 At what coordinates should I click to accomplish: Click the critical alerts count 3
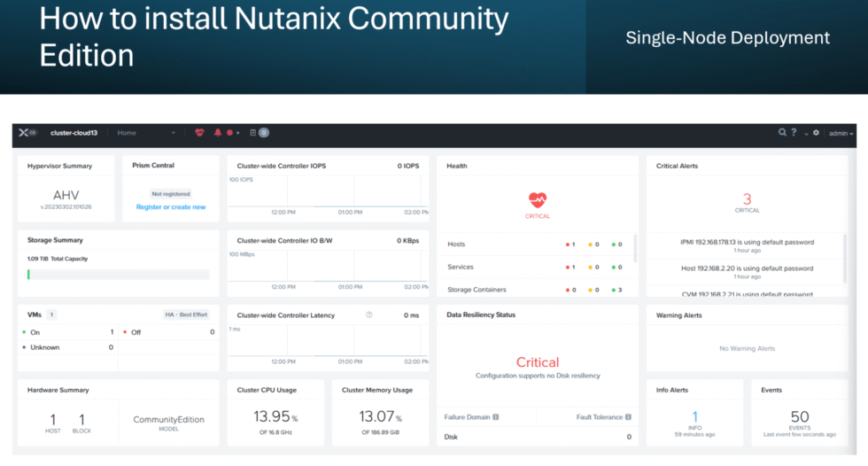click(x=747, y=198)
